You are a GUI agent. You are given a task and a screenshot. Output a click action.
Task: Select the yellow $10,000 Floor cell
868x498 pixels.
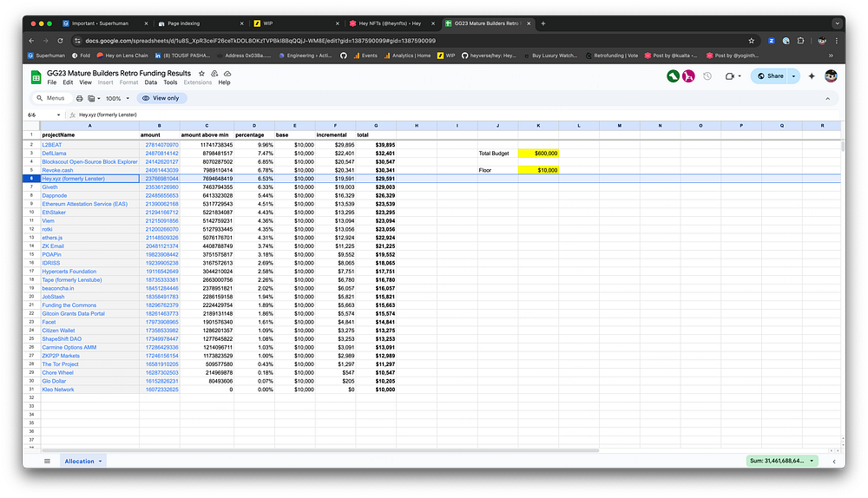click(538, 170)
